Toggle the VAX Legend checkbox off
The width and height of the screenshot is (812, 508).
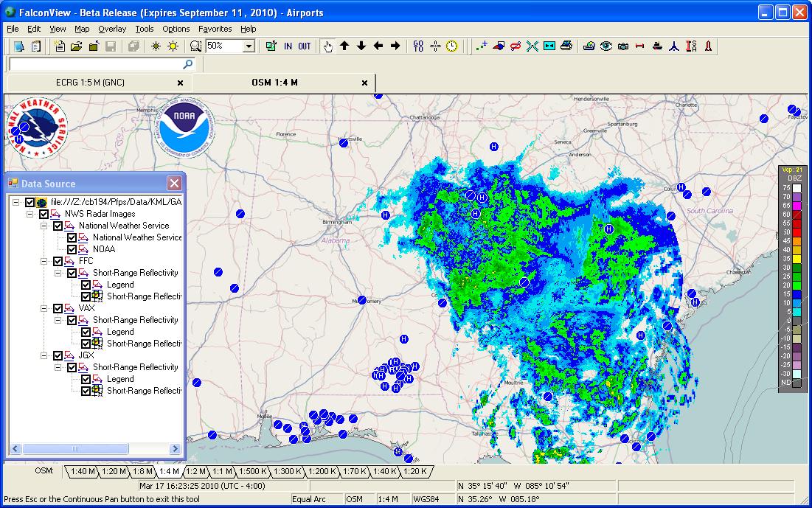coord(86,331)
